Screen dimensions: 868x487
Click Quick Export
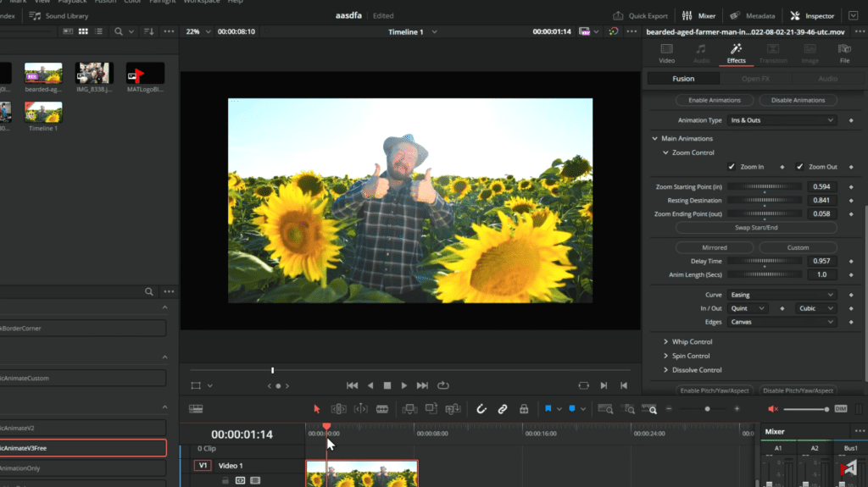pos(641,15)
